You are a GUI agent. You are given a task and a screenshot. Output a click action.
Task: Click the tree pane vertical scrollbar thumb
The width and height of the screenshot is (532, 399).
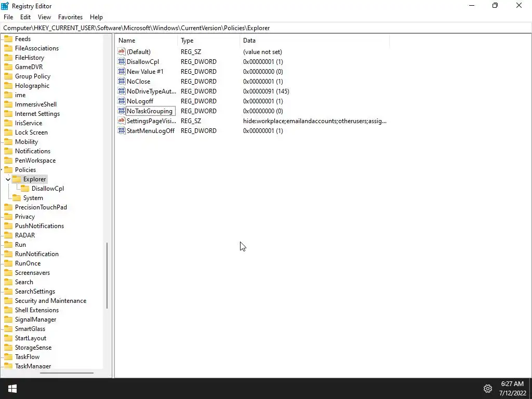(107, 275)
